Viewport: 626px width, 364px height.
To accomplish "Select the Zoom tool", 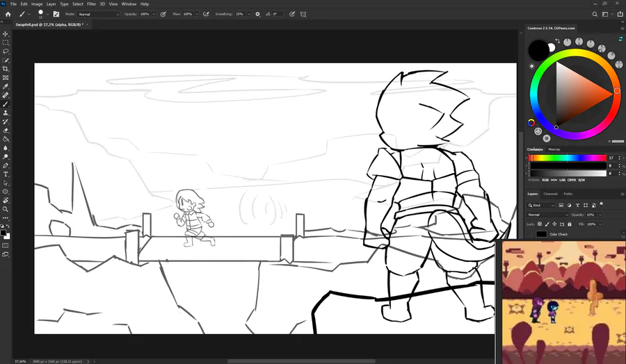I will (6, 209).
